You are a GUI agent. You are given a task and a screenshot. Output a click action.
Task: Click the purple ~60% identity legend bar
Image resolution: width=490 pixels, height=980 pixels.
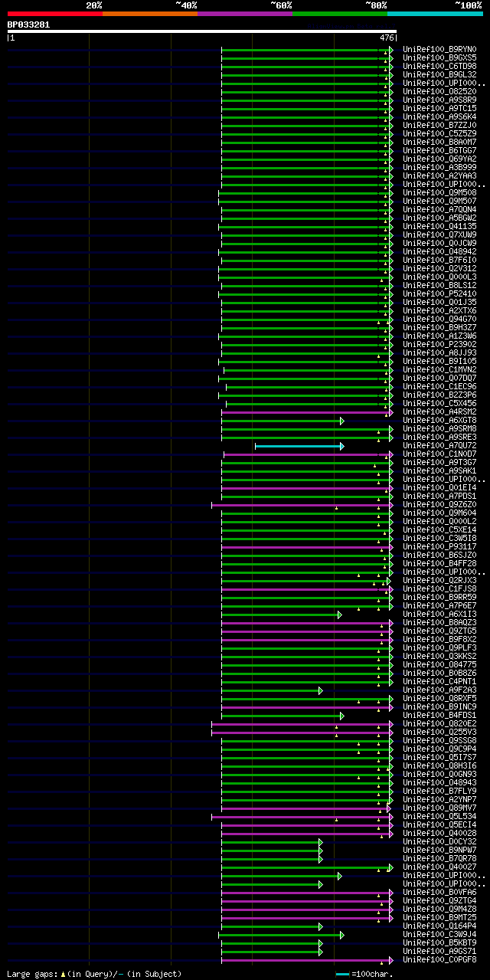pos(244,14)
